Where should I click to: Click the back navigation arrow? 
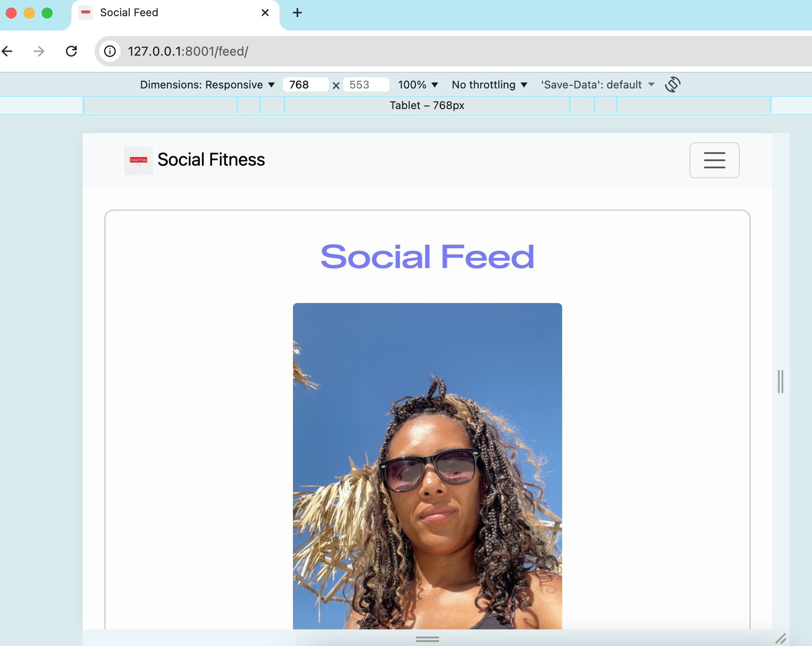point(7,51)
